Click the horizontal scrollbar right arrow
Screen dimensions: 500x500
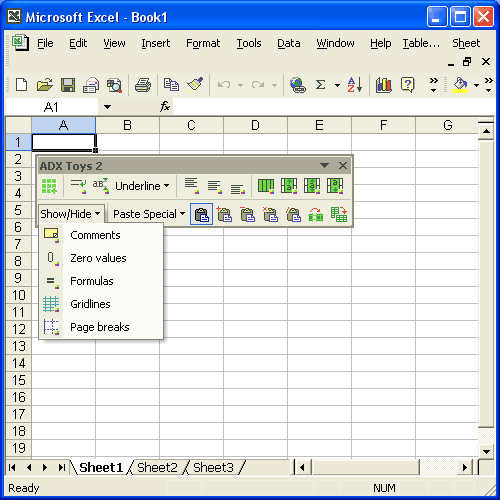(465, 468)
